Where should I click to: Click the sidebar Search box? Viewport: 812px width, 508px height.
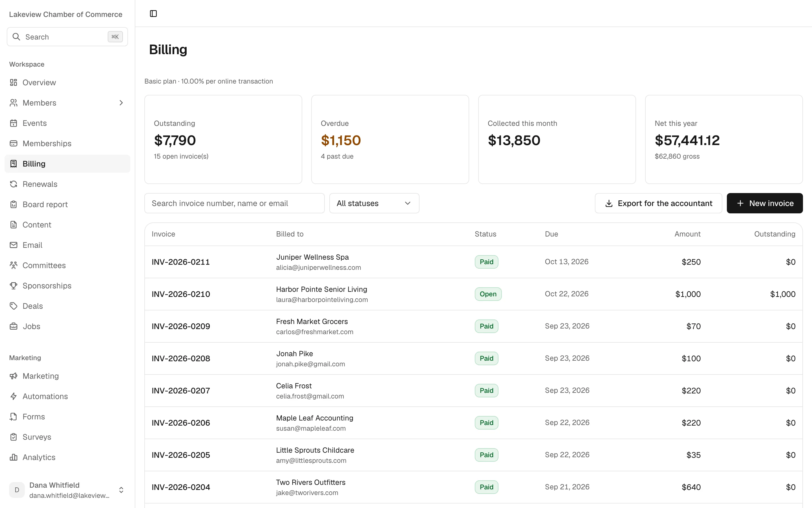tap(67, 37)
